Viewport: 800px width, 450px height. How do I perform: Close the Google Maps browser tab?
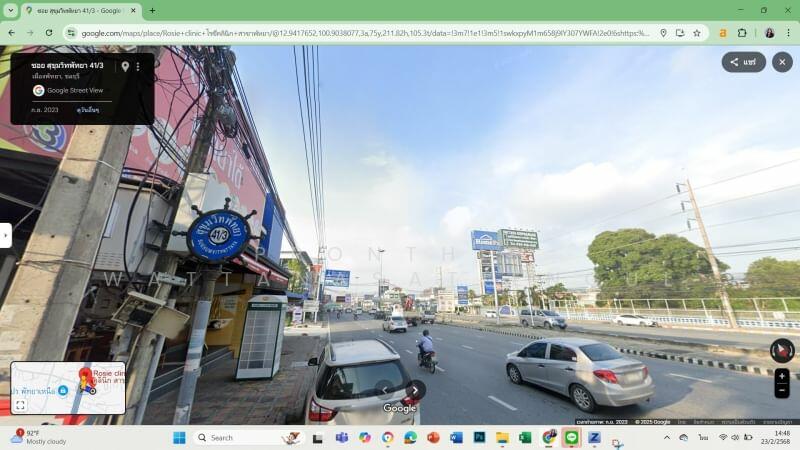133,11
